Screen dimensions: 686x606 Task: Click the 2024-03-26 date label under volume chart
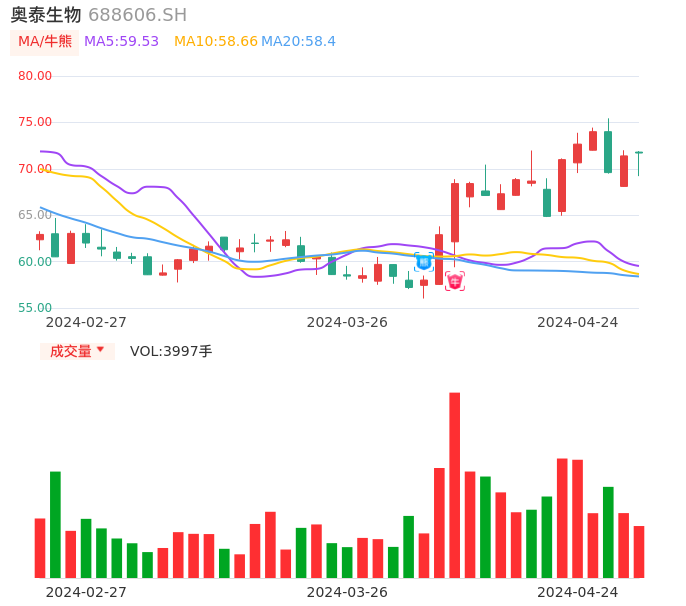tap(347, 592)
